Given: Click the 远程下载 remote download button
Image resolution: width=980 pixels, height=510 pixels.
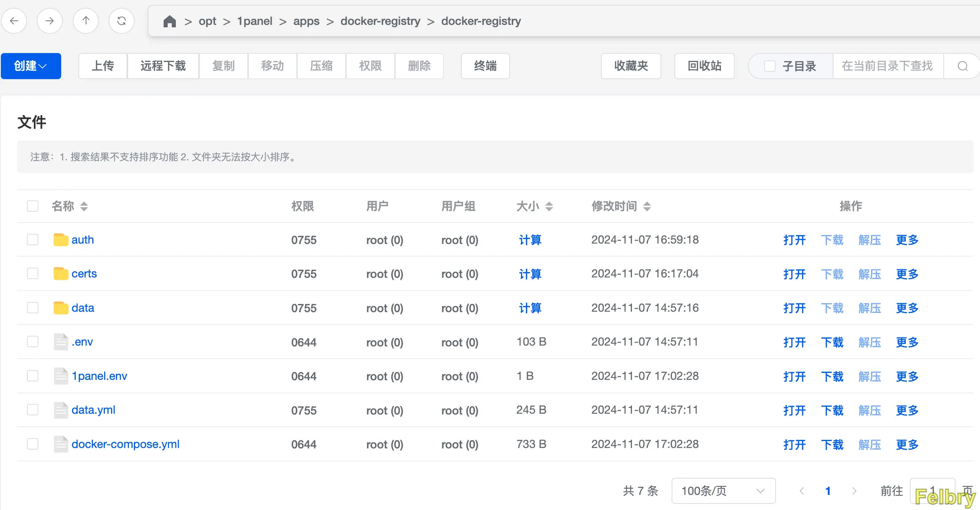Looking at the screenshot, I should tap(163, 66).
